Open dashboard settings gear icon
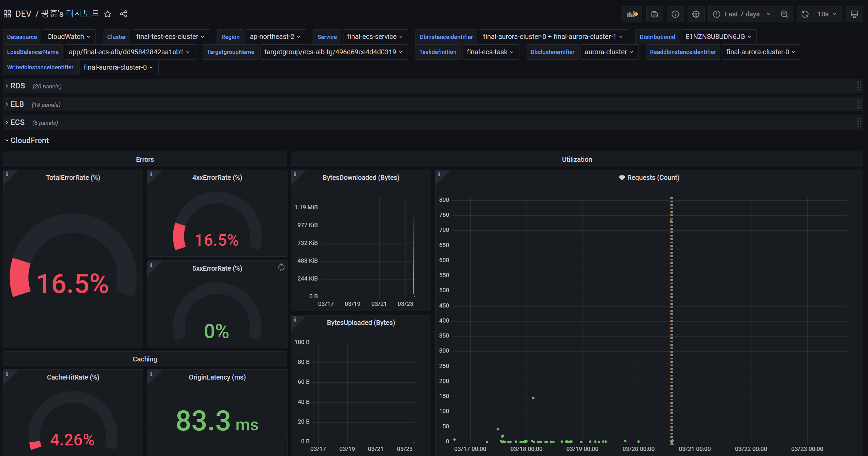Image resolution: width=868 pixels, height=456 pixels. pyautogui.click(x=696, y=14)
